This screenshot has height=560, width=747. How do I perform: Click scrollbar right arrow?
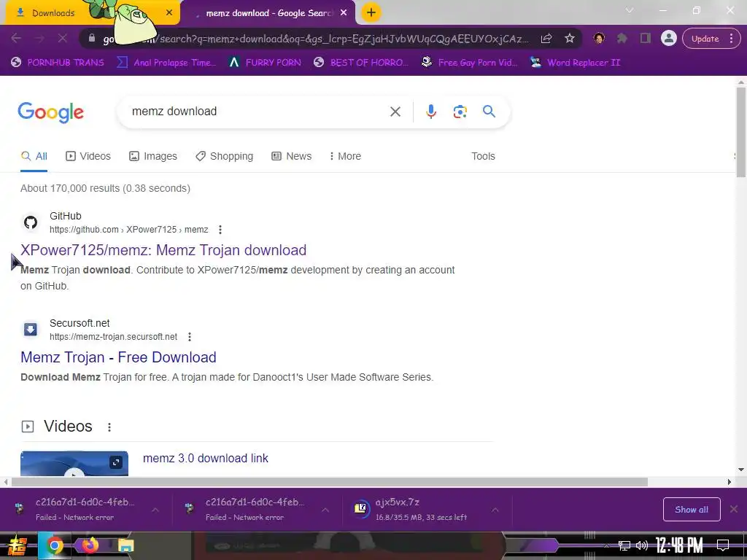pyautogui.click(x=729, y=482)
